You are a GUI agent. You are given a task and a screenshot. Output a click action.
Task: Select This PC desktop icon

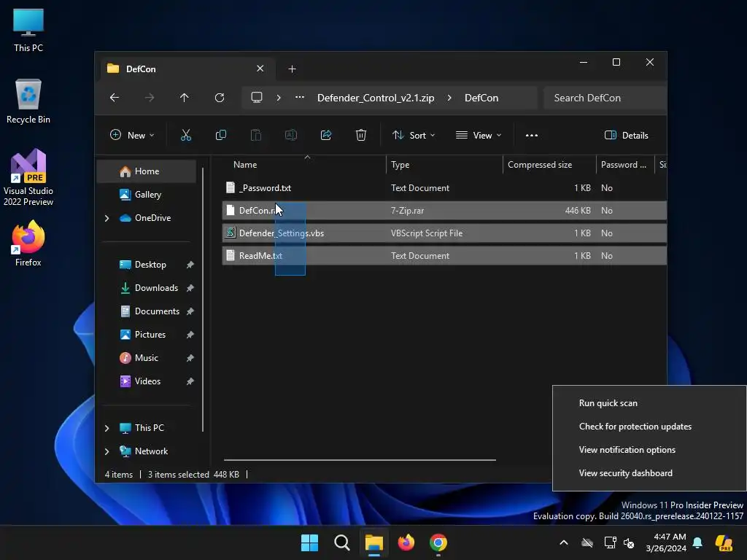pyautogui.click(x=28, y=30)
